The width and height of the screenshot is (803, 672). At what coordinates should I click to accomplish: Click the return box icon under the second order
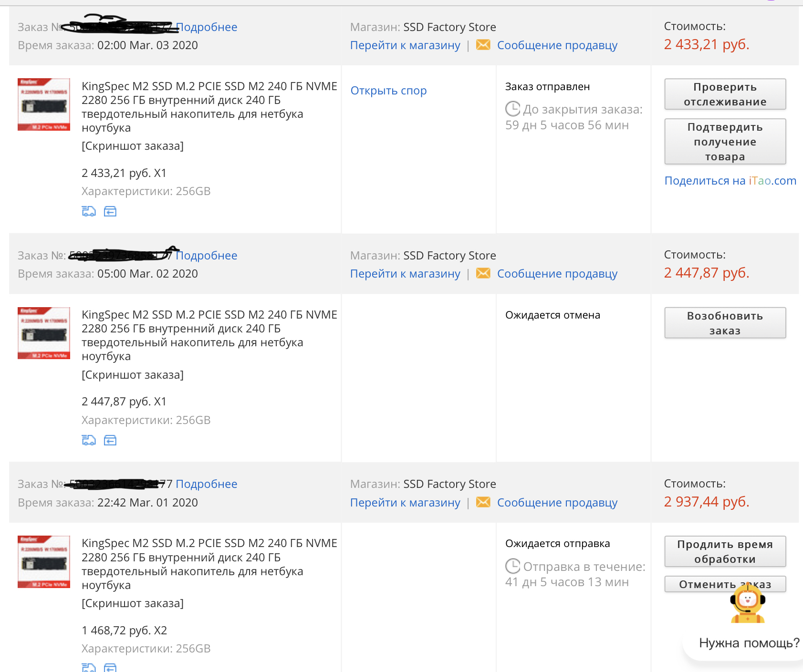click(110, 440)
